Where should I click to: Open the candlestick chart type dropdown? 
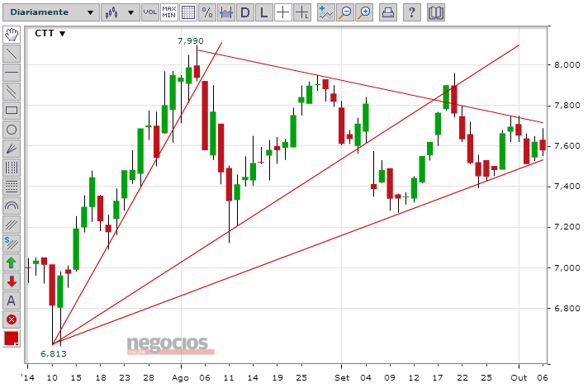click(120, 12)
